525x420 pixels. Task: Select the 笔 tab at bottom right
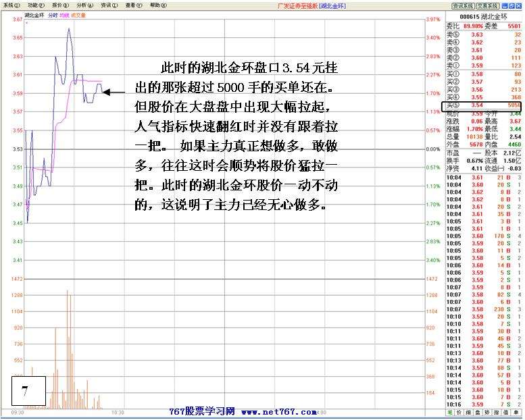coord(450,411)
